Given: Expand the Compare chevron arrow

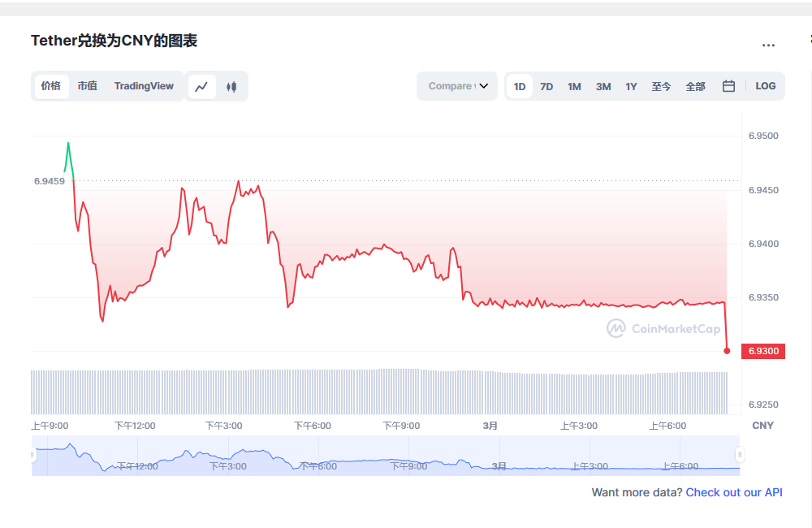Looking at the screenshot, I should (484, 85).
